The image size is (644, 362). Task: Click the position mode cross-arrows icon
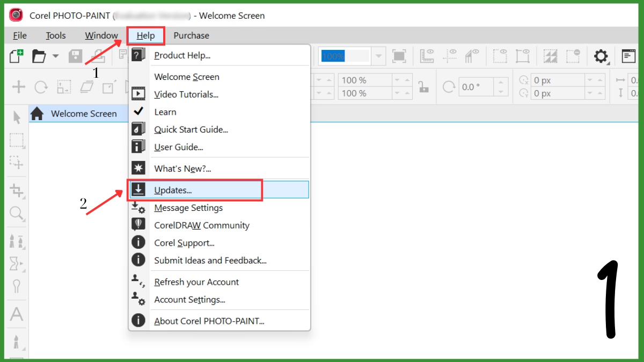point(19,87)
